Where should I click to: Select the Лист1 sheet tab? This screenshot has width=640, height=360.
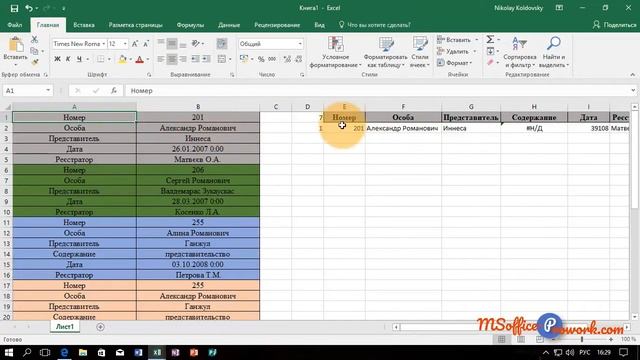65,327
